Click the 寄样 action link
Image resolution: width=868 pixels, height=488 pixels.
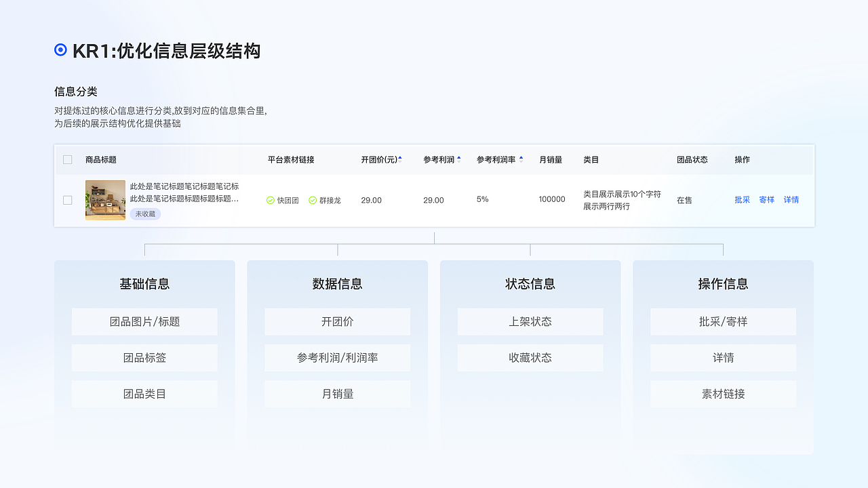pyautogui.click(x=767, y=200)
